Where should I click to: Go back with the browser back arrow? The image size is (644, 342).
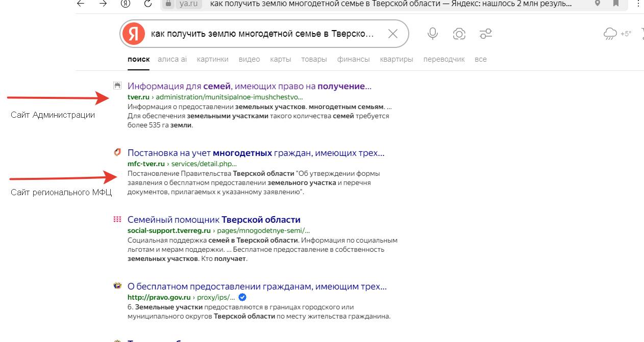tap(81, 4)
